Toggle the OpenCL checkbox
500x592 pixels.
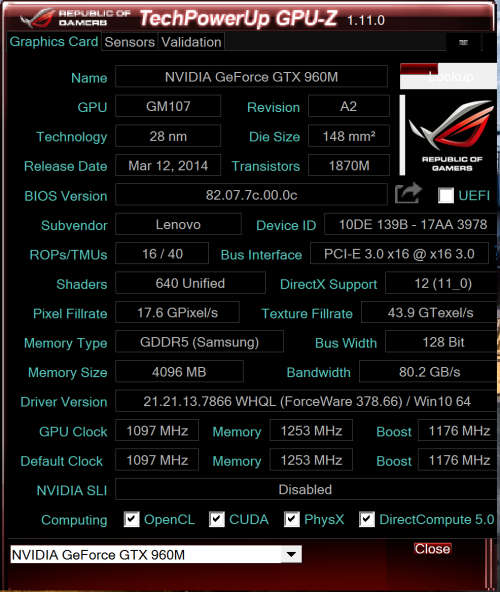click(x=132, y=519)
